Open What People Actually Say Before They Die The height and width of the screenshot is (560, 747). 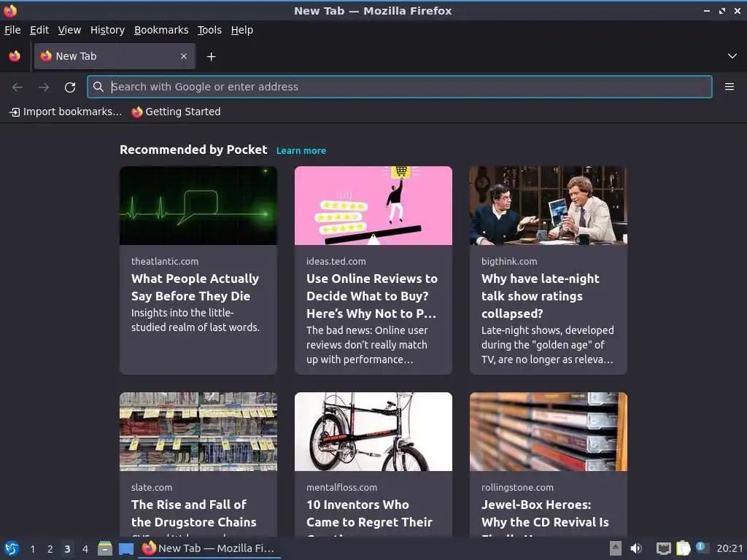coord(195,287)
